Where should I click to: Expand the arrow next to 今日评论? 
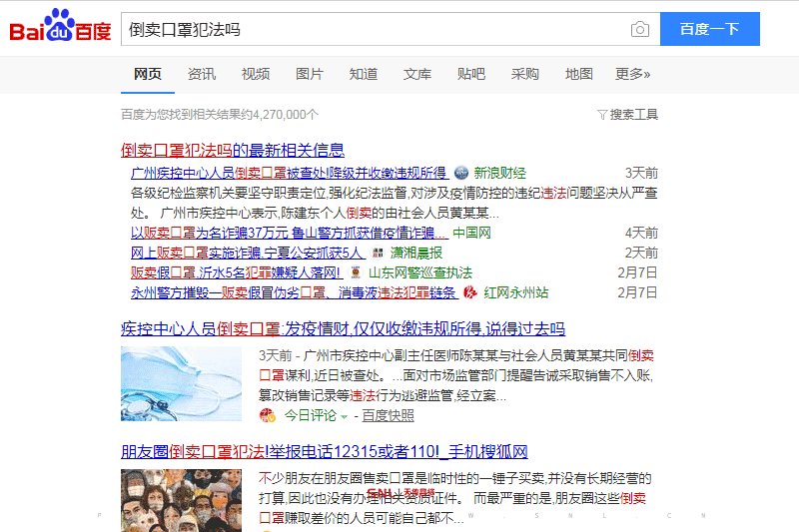point(345,416)
